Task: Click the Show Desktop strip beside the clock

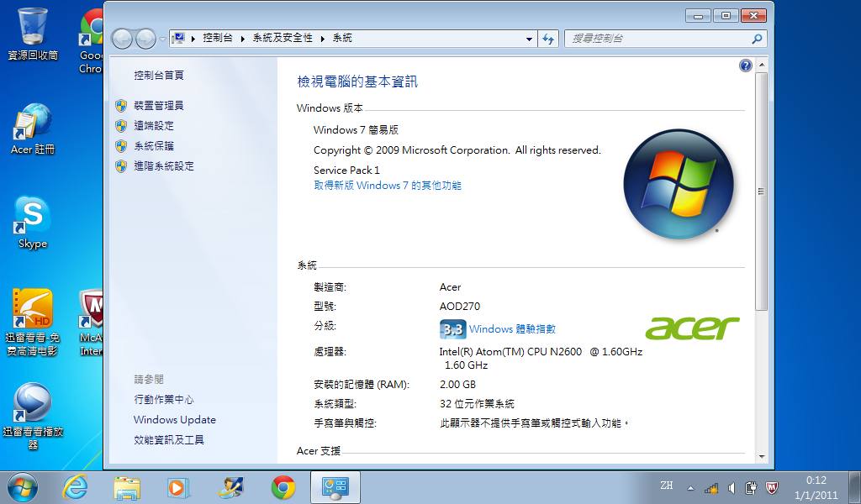Action: click(x=854, y=487)
